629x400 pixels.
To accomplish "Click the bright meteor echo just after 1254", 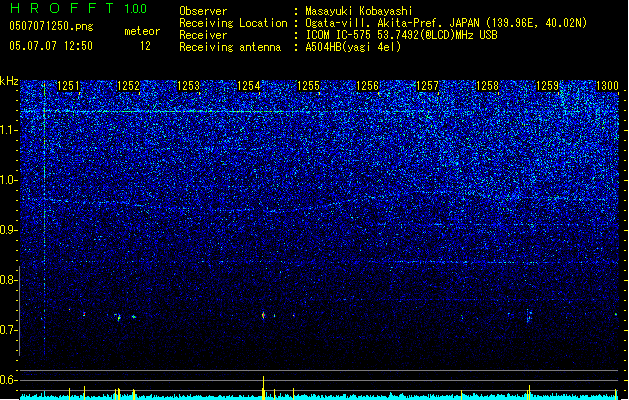I will coord(263,315).
